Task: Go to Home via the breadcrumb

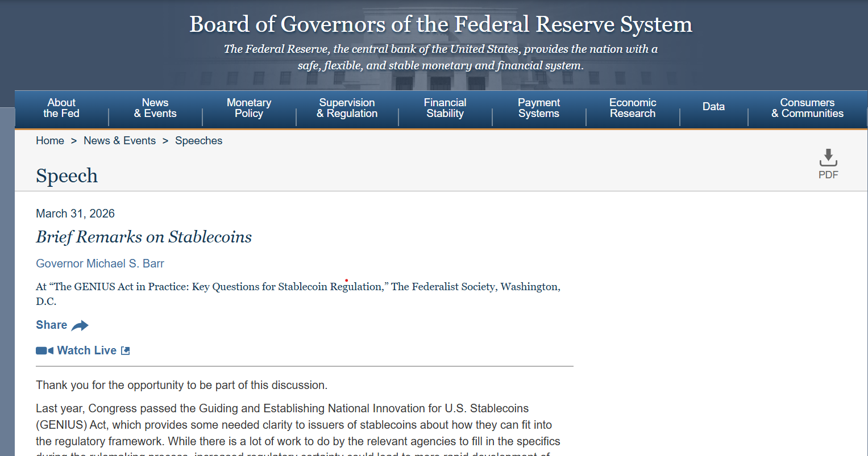Action: 50,140
